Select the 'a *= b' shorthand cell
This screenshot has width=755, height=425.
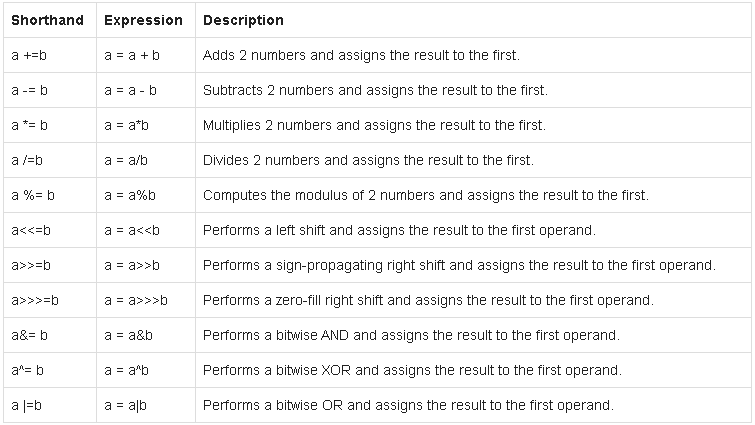[x=30, y=125]
